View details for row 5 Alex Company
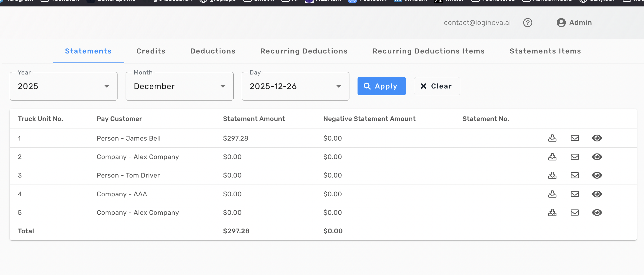Screen dimensions: 644x275 click(597, 213)
